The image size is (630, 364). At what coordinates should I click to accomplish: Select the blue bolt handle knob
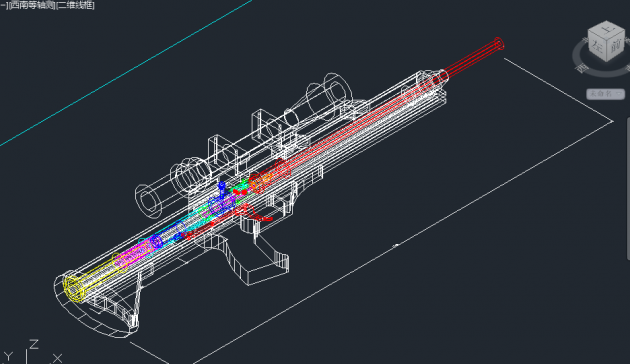point(221,186)
